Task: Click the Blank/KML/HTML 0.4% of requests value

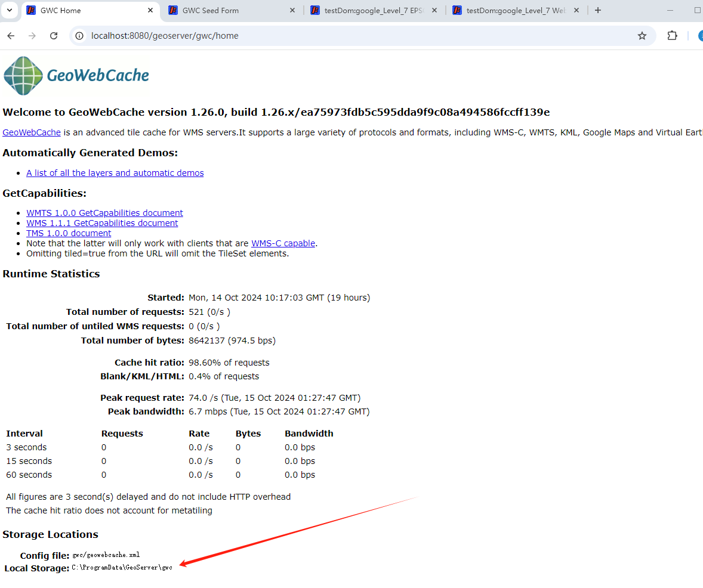Action: [x=224, y=376]
